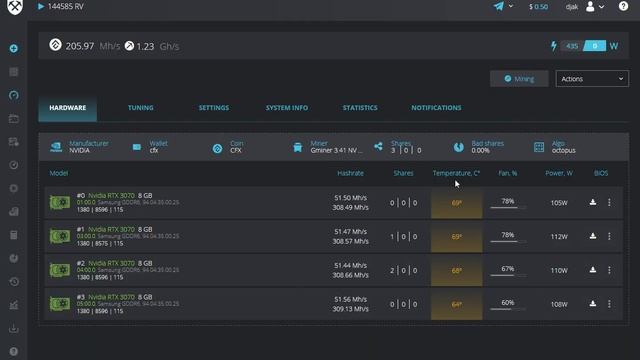Open the grid icon in sidebar
The height and width of the screenshot is (360, 640).
13,72
